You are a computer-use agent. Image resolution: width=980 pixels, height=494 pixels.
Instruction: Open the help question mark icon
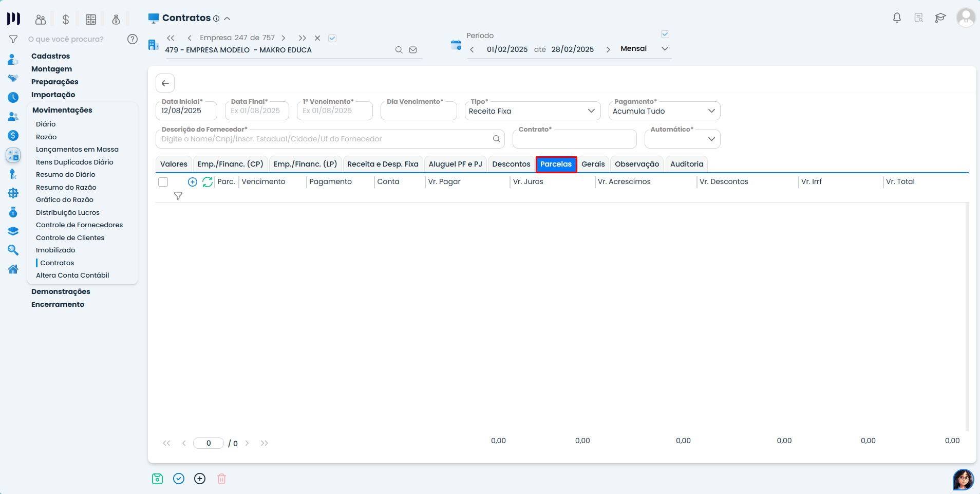(x=133, y=39)
